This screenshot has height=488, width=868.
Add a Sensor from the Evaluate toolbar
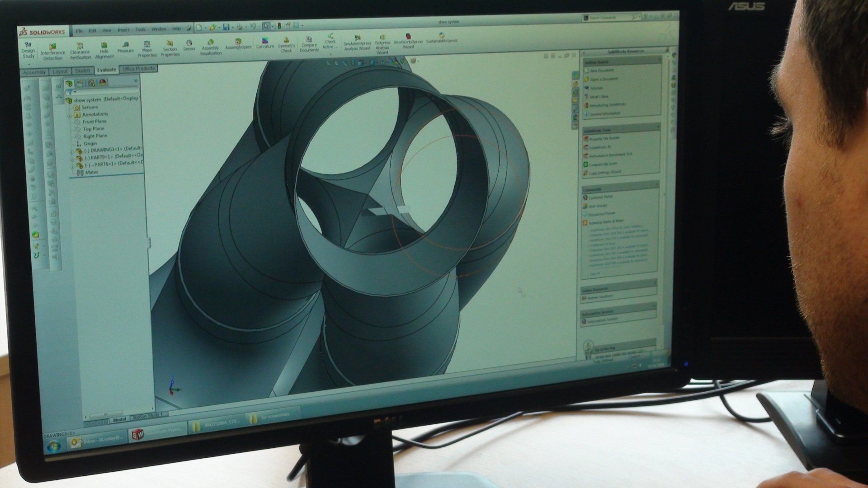coord(189,46)
